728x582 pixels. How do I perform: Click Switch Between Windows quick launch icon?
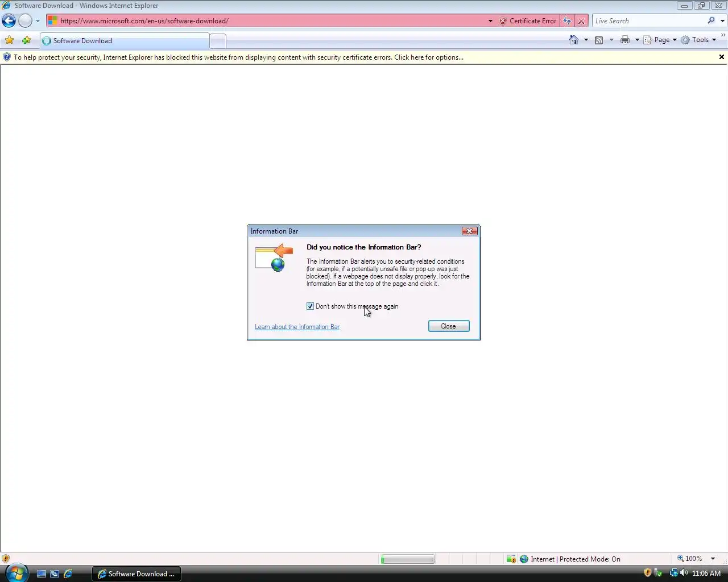pyautogui.click(x=55, y=573)
